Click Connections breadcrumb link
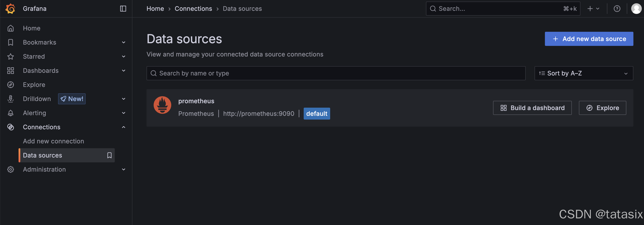The image size is (644, 225). [193, 9]
